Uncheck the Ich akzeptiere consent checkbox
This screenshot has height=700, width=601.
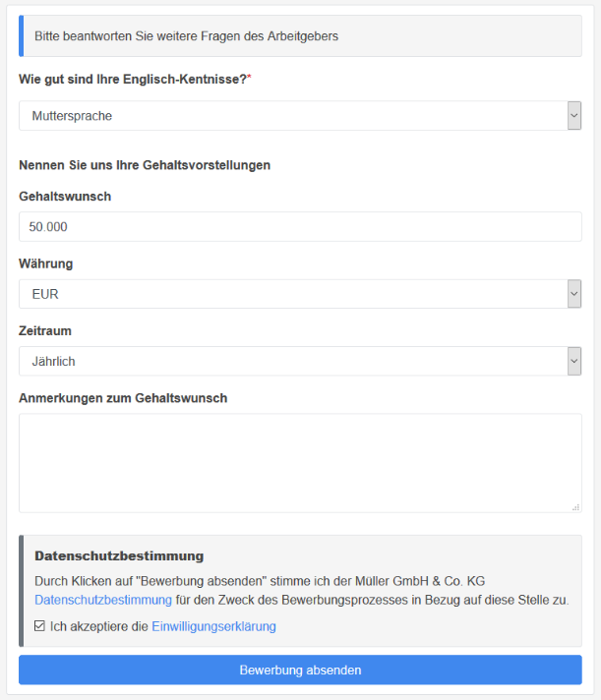(x=40, y=626)
